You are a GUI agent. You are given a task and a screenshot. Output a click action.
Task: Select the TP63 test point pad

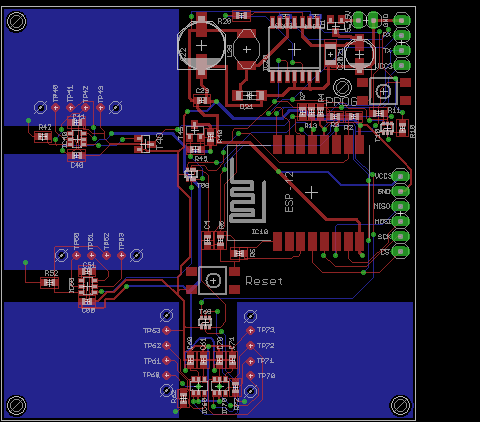coord(166,330)
